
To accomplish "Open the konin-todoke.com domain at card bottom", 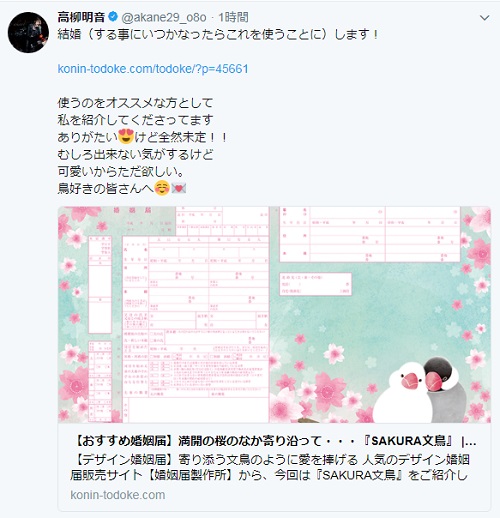I will click(118, 495).
